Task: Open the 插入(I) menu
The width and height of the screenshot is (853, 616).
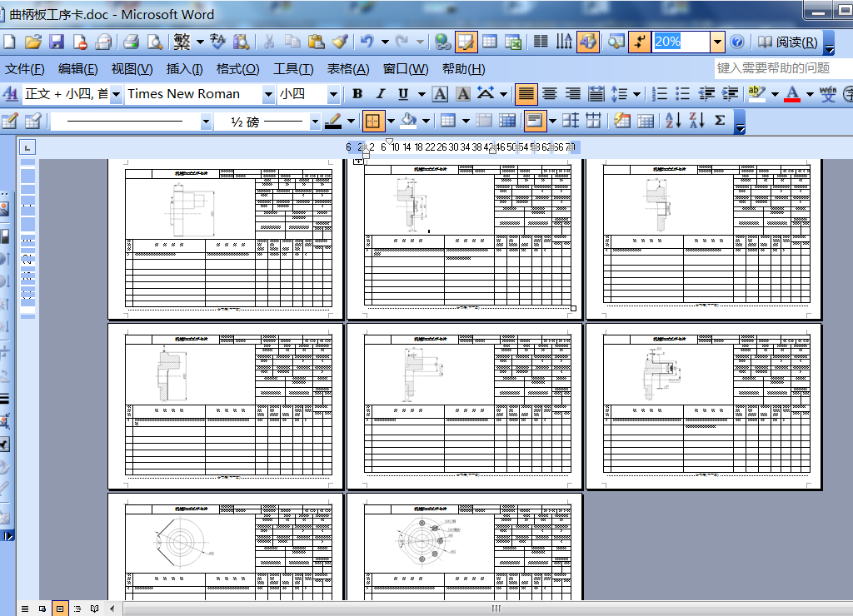Action: pos(184,69)
